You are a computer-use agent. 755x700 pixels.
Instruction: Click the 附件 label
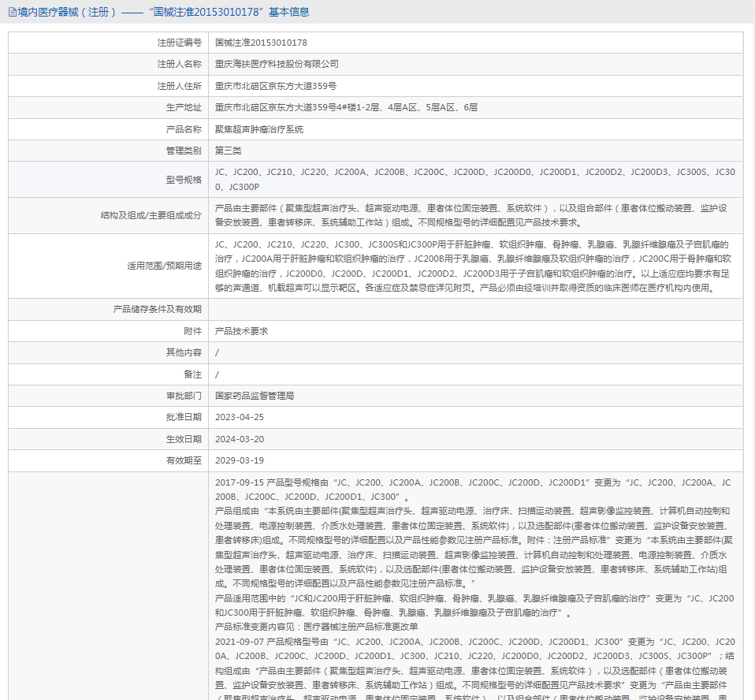click(x=192, y=331)
